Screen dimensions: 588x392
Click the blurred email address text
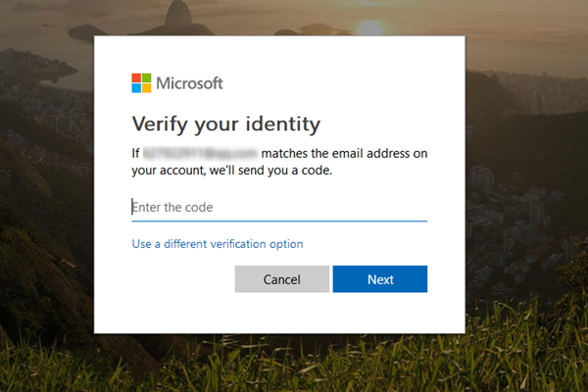tap(201, 154)
